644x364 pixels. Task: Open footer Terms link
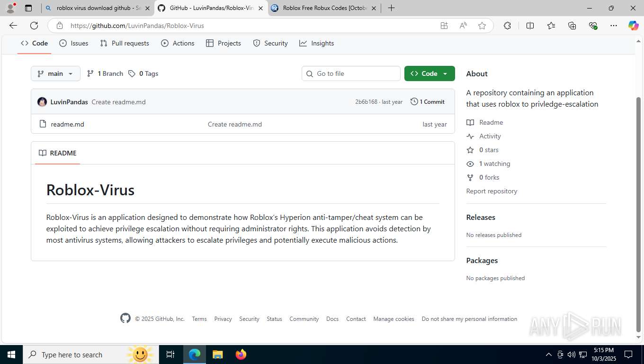[x=199, y=319]
